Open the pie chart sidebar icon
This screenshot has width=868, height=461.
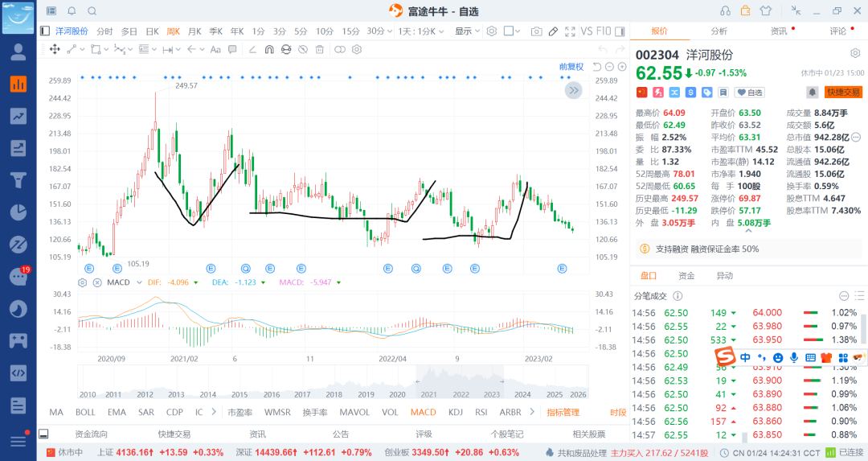pyautogui.click(x=18, y=212)
